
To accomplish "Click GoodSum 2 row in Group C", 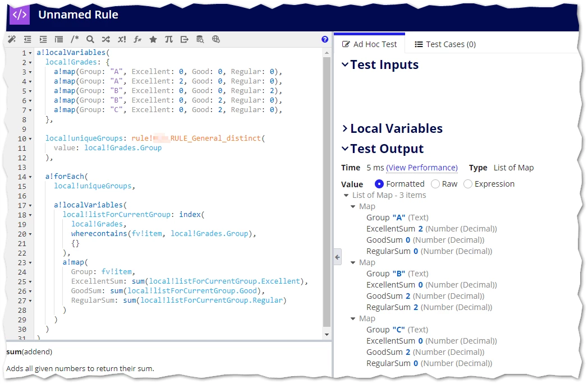I will [x=425, y=352].
